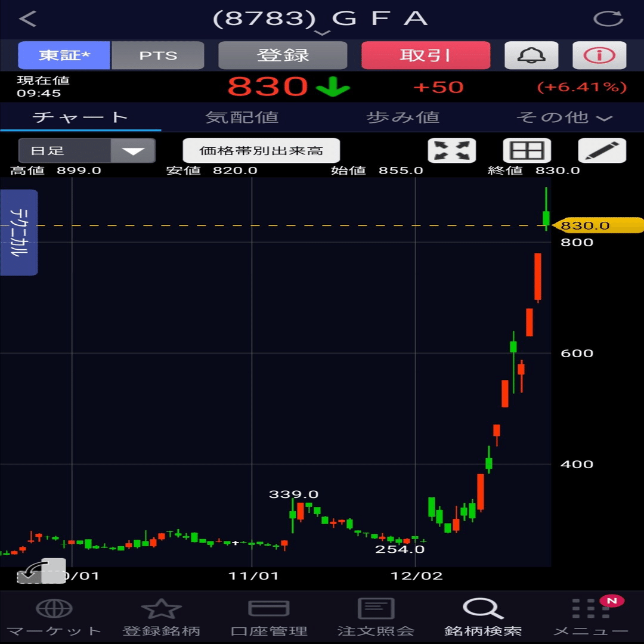
Task: Switch to the 歩み値 tab
Action: point(403,117)
